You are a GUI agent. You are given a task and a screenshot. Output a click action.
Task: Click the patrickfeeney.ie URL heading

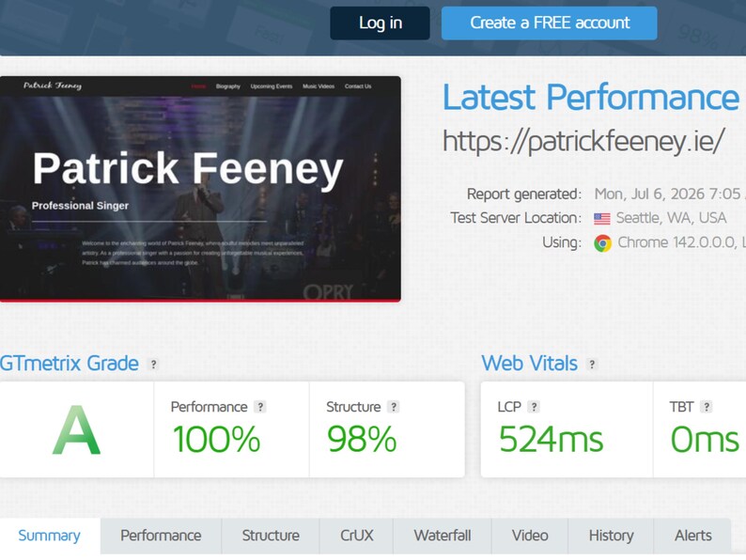coord(583,141)
